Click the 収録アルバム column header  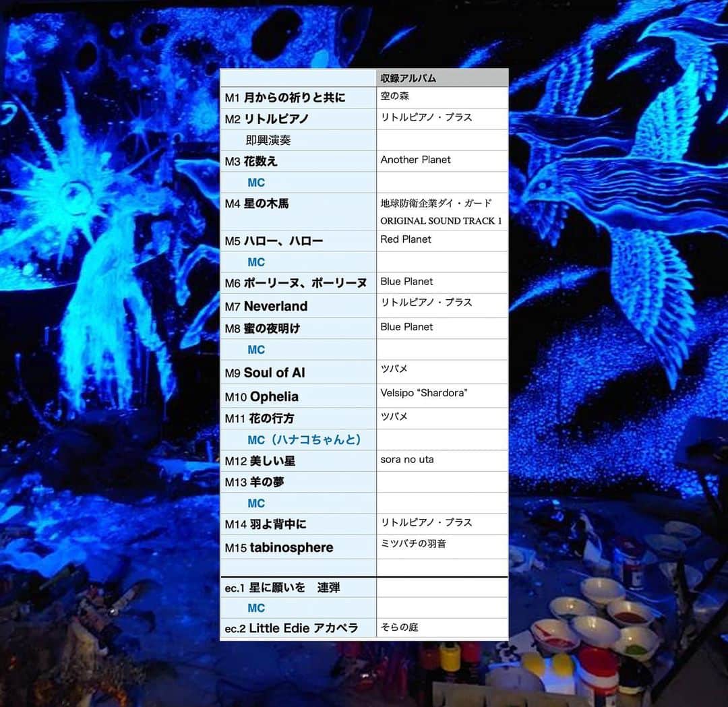[x=442, y=78]
